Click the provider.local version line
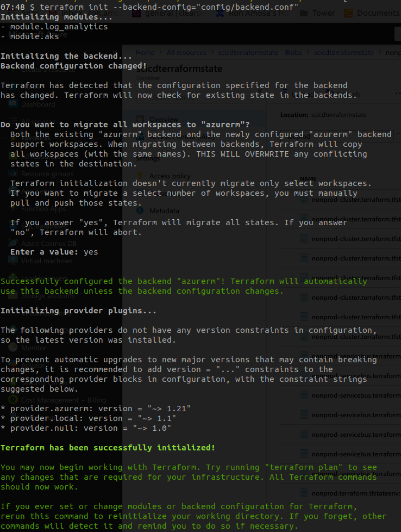401x532 pixels. click(x=88, y=418)
